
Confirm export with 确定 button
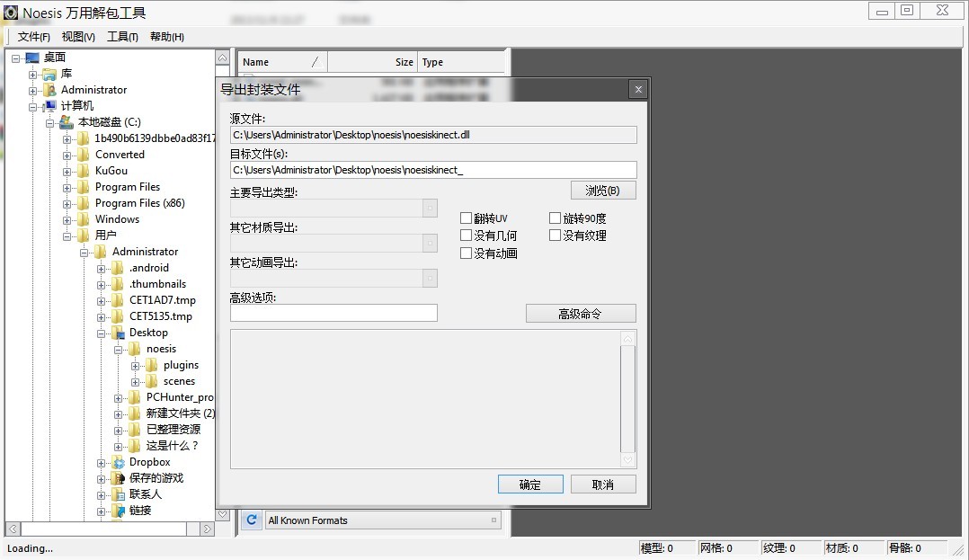coord(530,484)
